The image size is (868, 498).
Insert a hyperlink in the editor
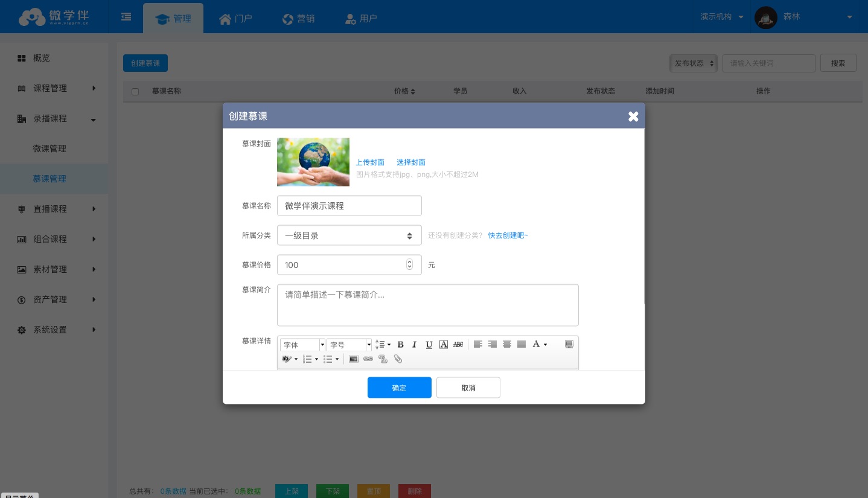[368, 359]
